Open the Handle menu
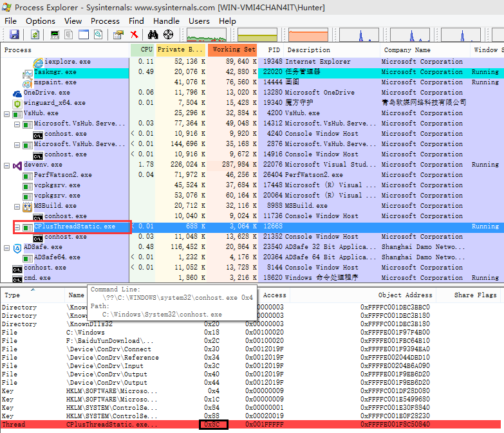The image size is (504, 433). [166, 21]
